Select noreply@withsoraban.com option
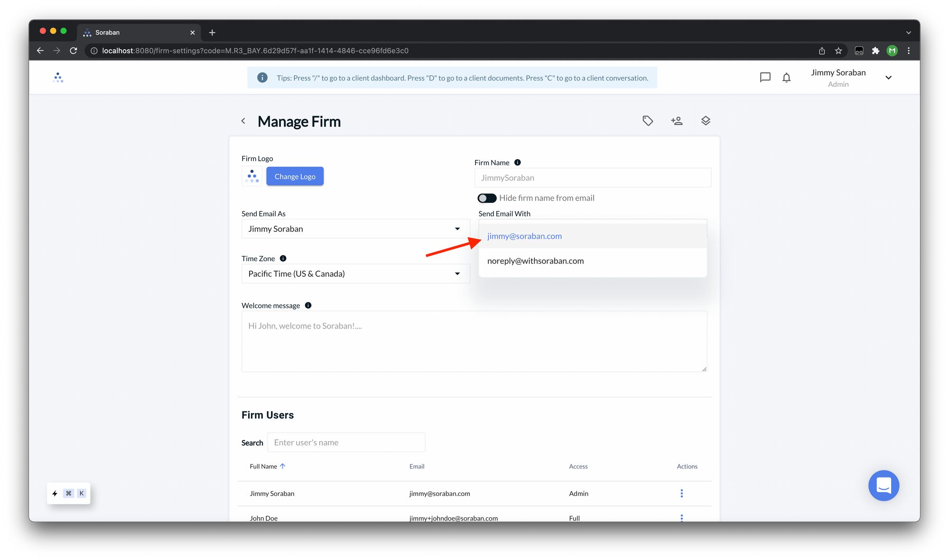This screenshot has height=560, width=949. tap(593, 261)
